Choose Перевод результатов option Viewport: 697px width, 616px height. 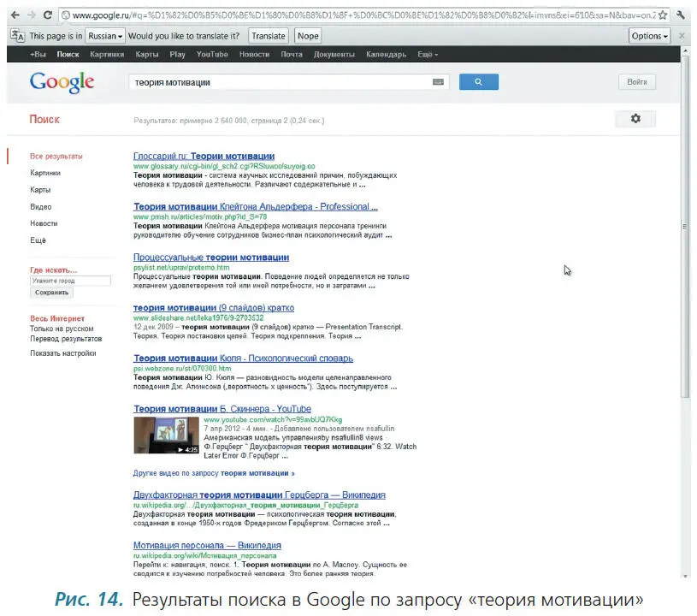tap(66, 339)
